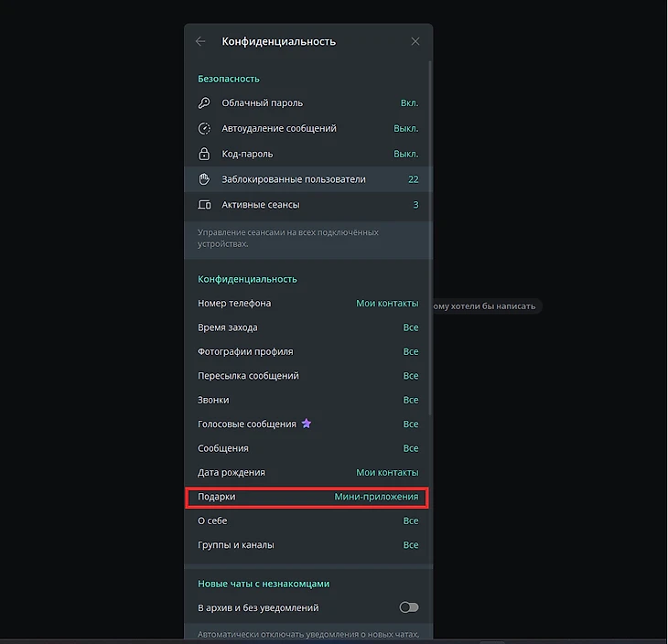Click the key icon for cloud password
This screenshot has height=644, width=668.
tap(204, 103)
